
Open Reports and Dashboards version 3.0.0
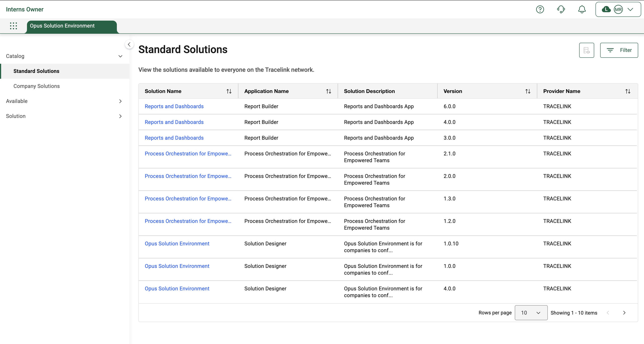pyautogui.click(x=174, y=138)
